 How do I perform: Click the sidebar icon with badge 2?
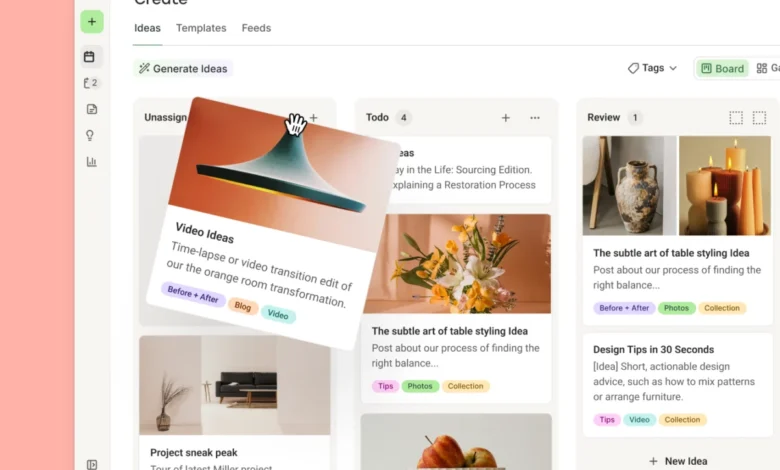tap(91, 83)
